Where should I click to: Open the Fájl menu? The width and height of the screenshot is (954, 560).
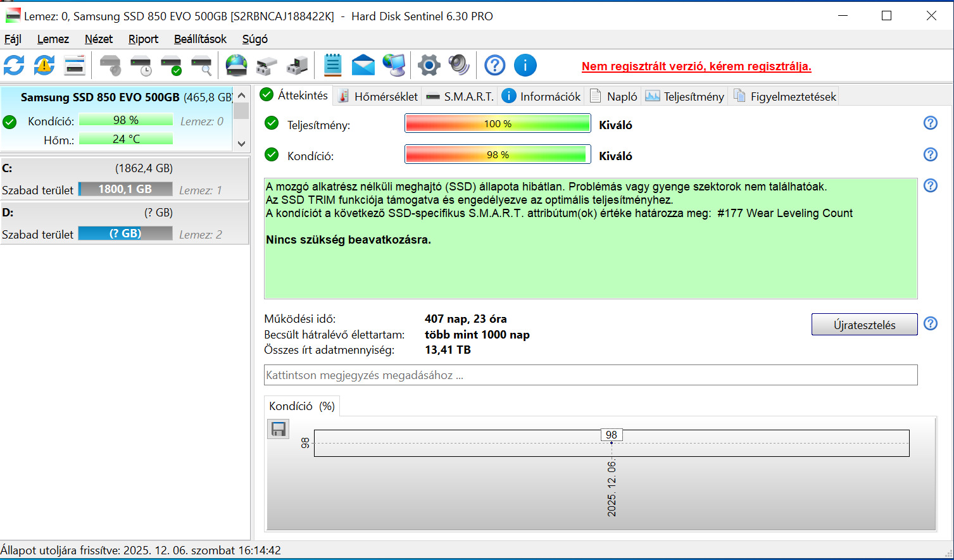click(13, 39)
